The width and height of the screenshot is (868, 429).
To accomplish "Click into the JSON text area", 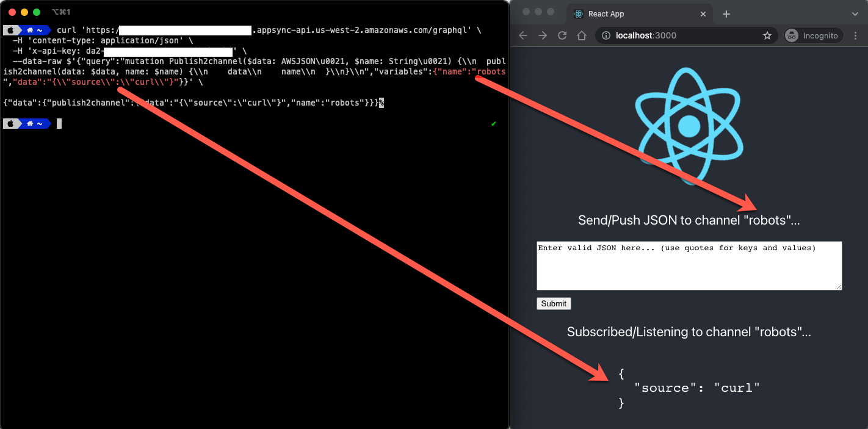I will tap(689, 265).
